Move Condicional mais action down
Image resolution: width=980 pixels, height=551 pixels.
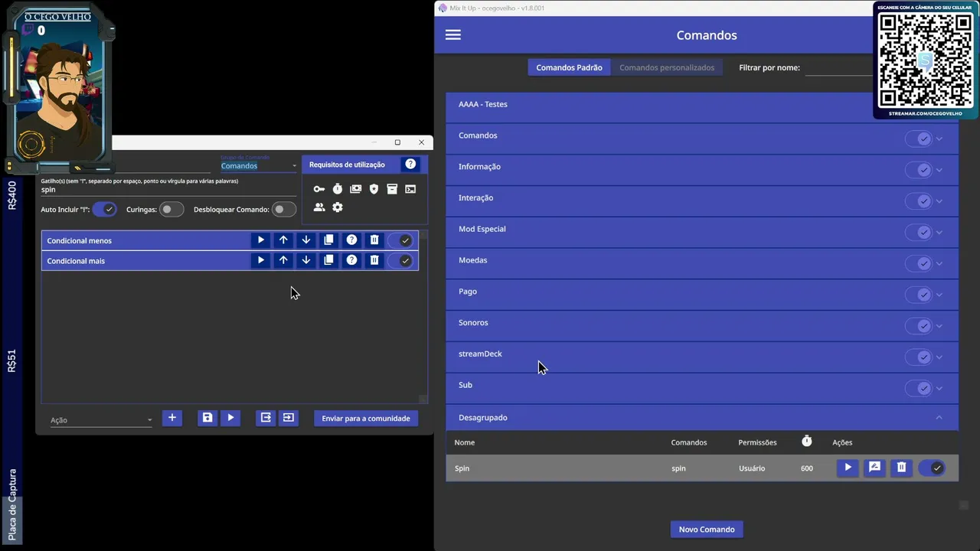(x=306, y=260)
